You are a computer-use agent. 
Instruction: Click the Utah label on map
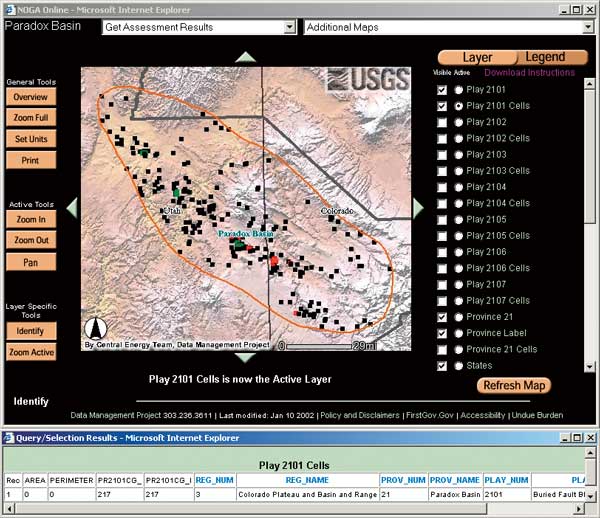[x=172, y=210]
